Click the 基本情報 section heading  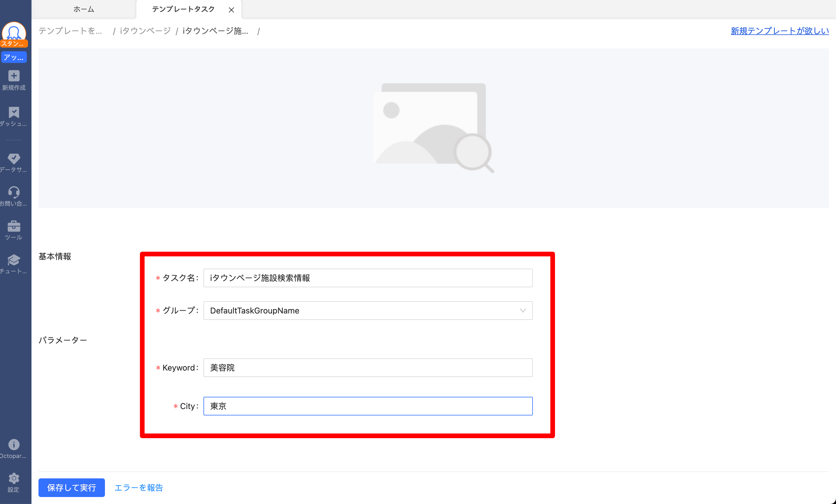pyautogui.click(x=55, y=256)
